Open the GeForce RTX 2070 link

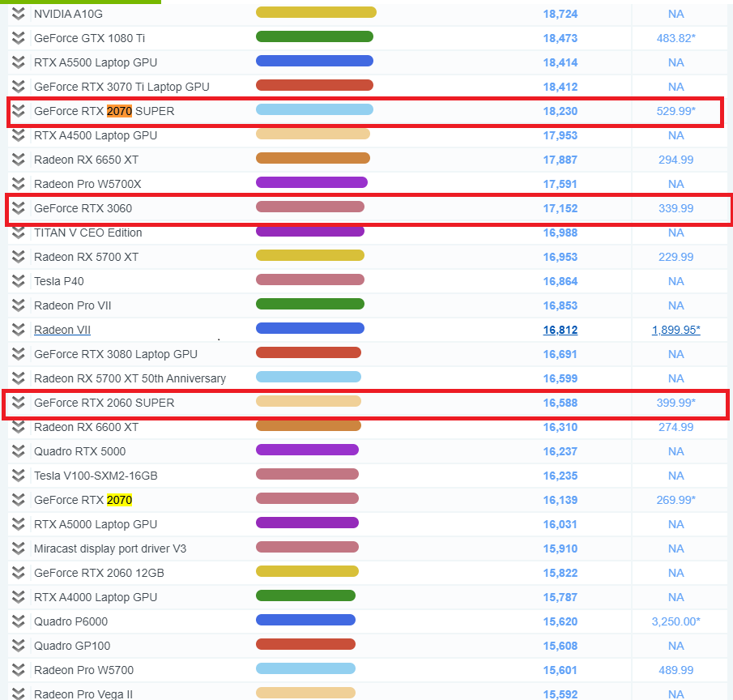click(83, 501)
